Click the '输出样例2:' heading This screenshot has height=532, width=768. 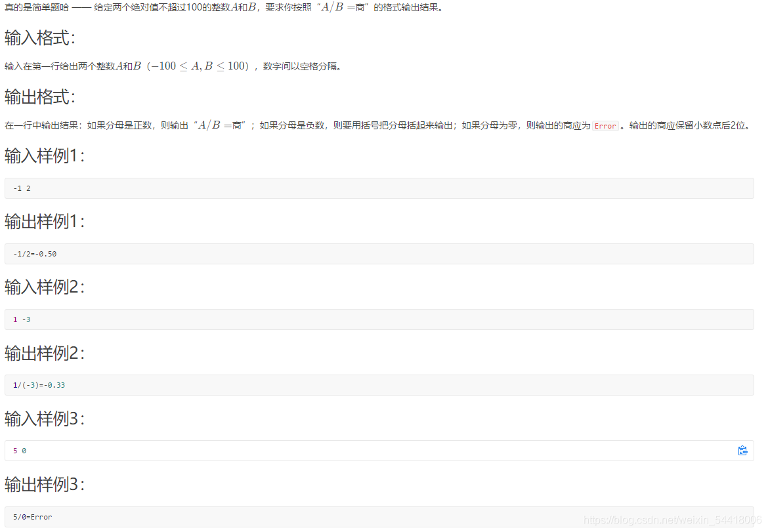(45, 353)
